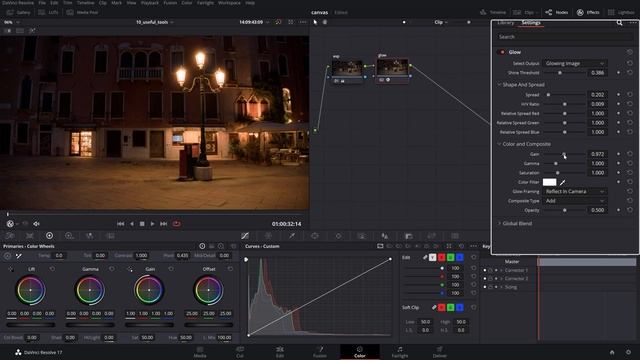The width and height of the screenshot is (640, 360).
Task: Toggle the Effects panel button
Action: pos(588,13)
